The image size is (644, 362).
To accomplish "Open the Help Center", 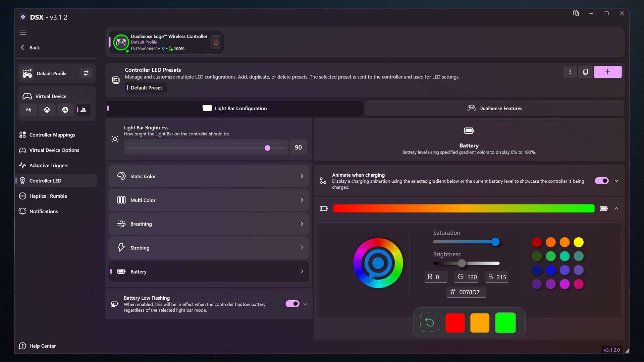I will 42,346.
